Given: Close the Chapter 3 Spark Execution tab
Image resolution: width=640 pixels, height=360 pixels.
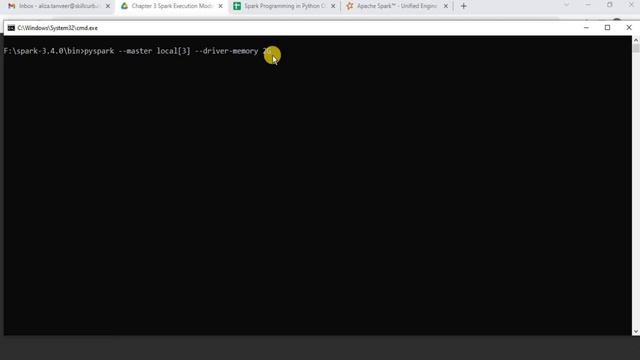Looking at the screenshot, I should (x=220, y=6).
